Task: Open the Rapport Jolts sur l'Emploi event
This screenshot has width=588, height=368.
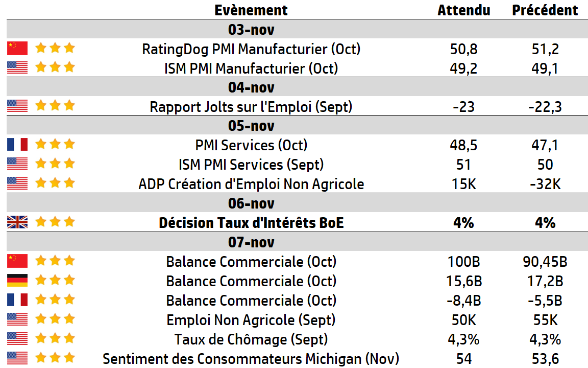Action: pyautogui.click(x=251, y=107)
